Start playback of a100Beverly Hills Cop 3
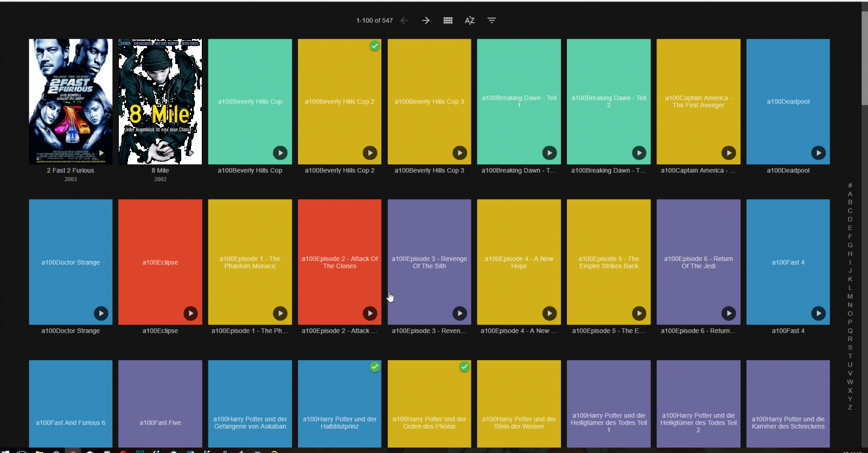868x453 pixels. pos(460,153)
